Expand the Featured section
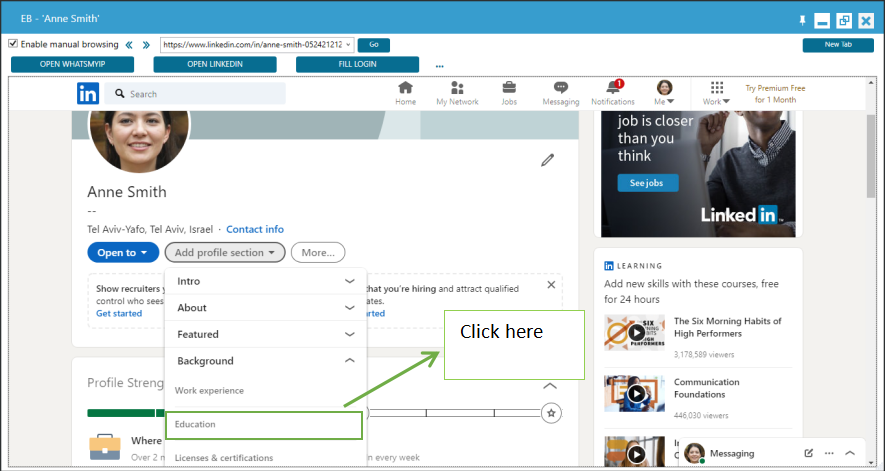886x471 pixels. tap(266, 334)
